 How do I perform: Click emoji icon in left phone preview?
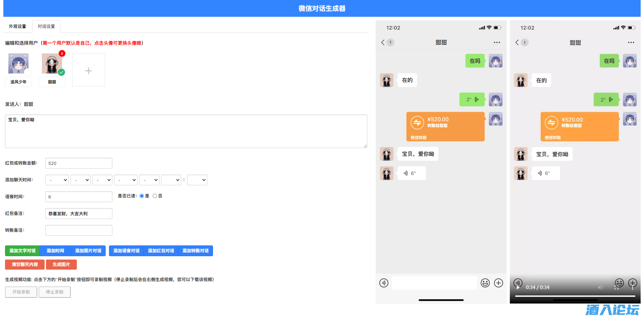[x=485, y=283]
